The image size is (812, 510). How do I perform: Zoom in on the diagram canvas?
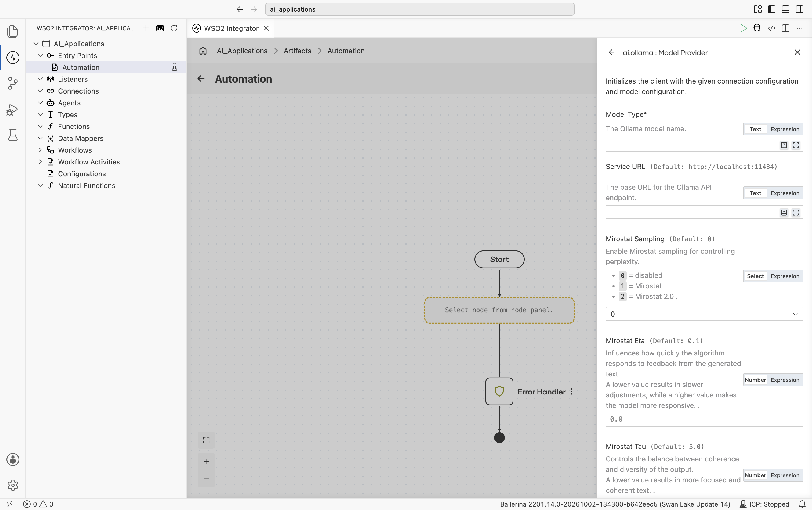[206, 461]
